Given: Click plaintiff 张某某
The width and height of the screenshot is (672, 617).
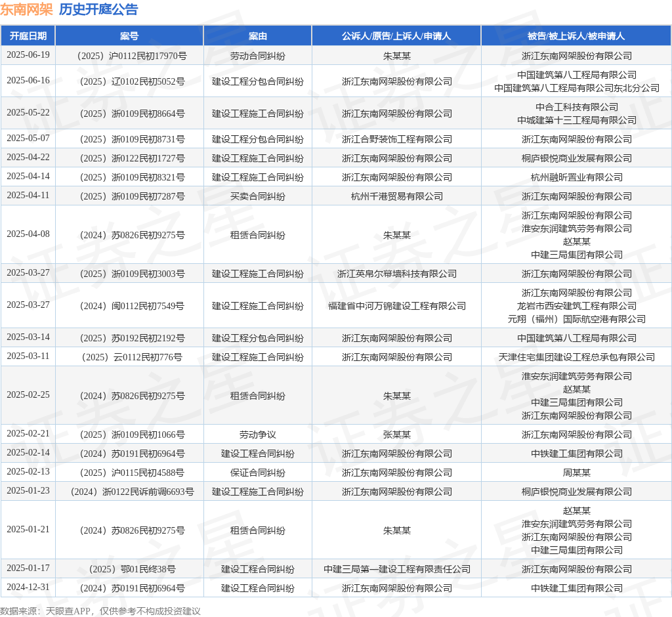Looking at the screenshot, I should 396,435.
